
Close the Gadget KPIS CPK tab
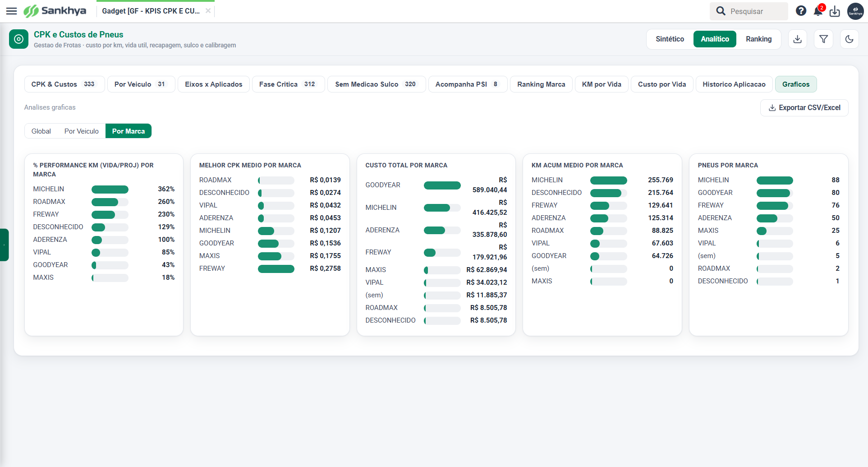click(208, 11)
